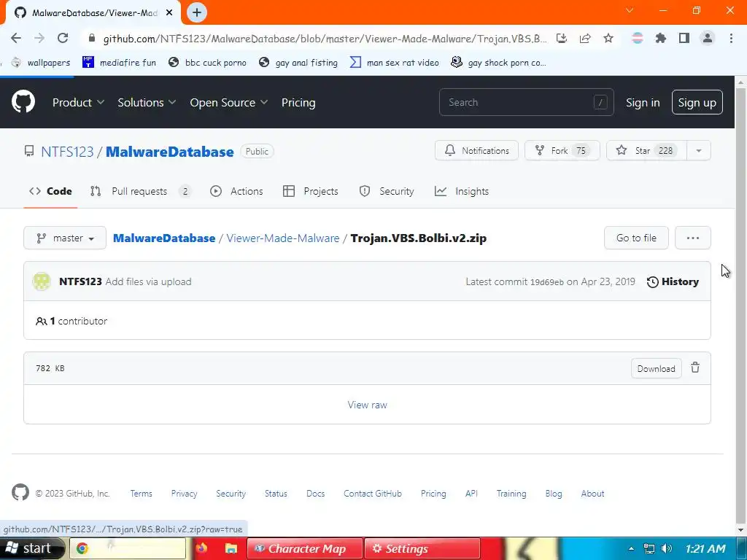747x560 pixels.
Task: Expand the Product menu
Action: pos(78,102)
